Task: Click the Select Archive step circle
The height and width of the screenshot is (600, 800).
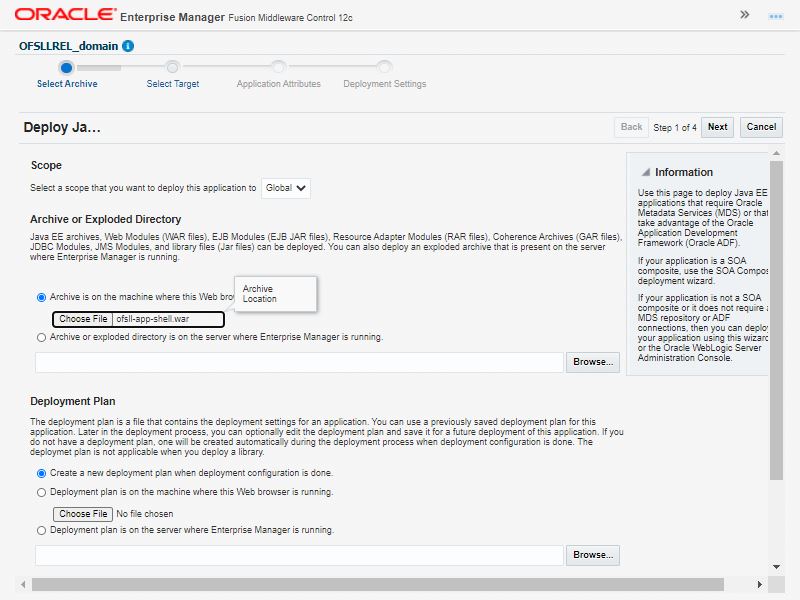Action: coord(66,67)
